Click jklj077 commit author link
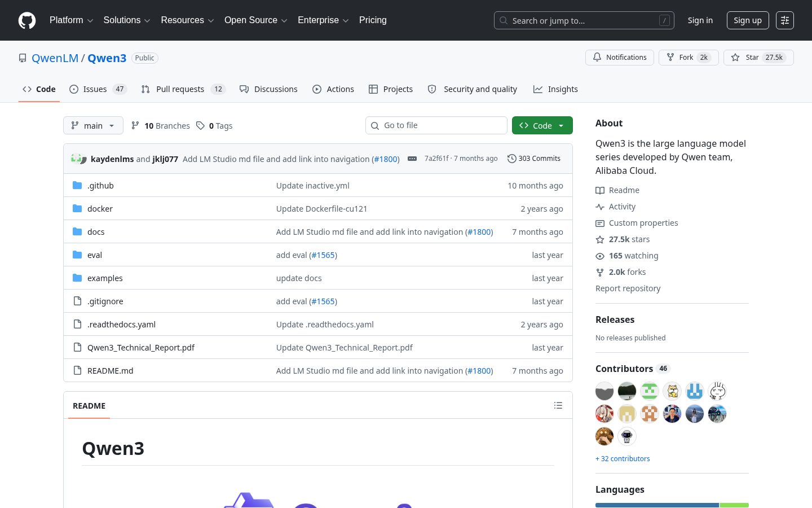The width and height of the screenshot is (812, 508). tap(165, 159)
